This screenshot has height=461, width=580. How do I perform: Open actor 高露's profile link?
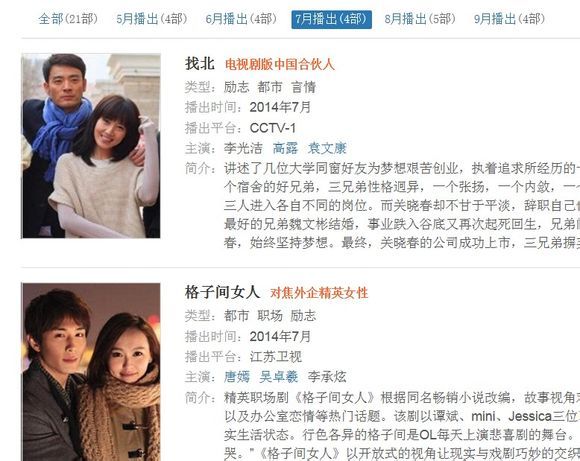tap(285, 148)
